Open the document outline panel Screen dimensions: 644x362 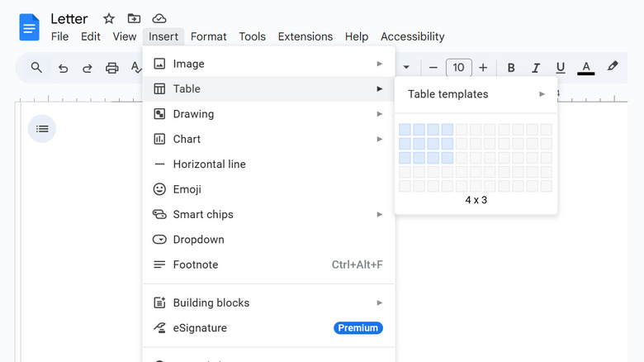point(42,128)
